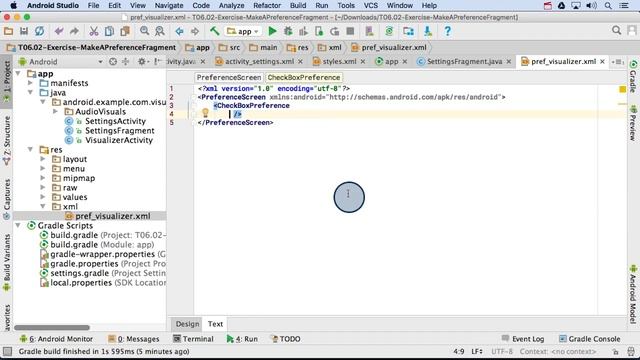Click the yellow inspection marker at editor top right
Screen dimensions: 640x360
[x=622, y=89]
